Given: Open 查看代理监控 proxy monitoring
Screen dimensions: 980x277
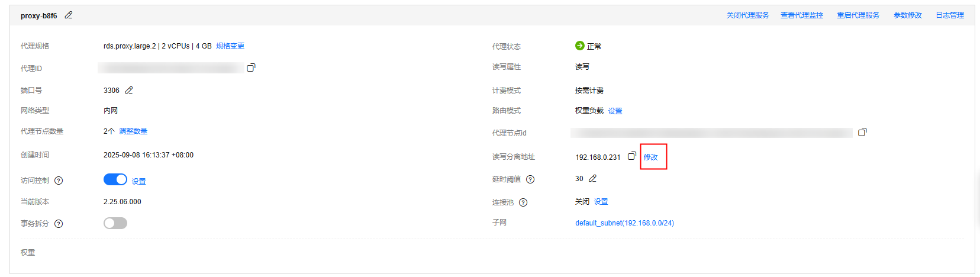Looking at the screenshot, I should (801, 15).
